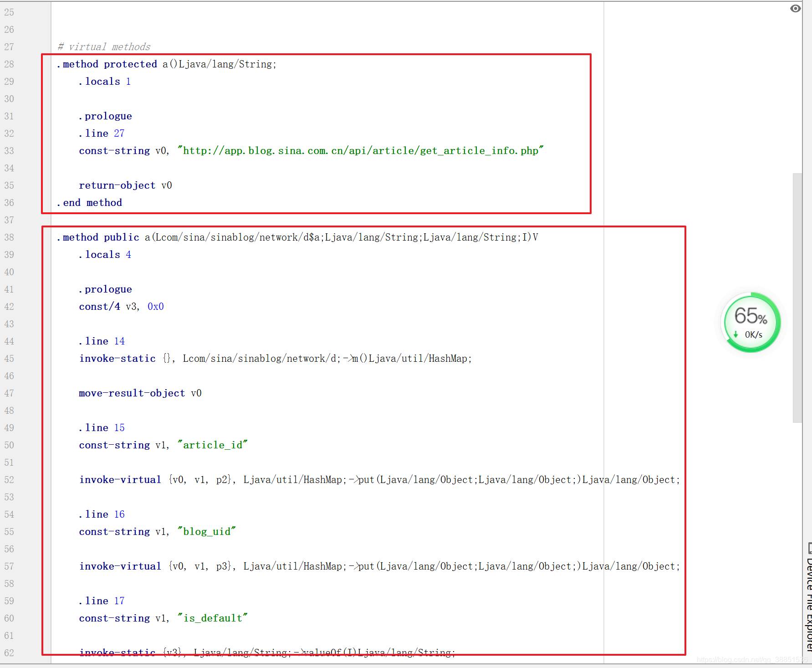Toggle the eye inspection icon at top right
This screenshot has width=812, height=668.
click(795, 9)
